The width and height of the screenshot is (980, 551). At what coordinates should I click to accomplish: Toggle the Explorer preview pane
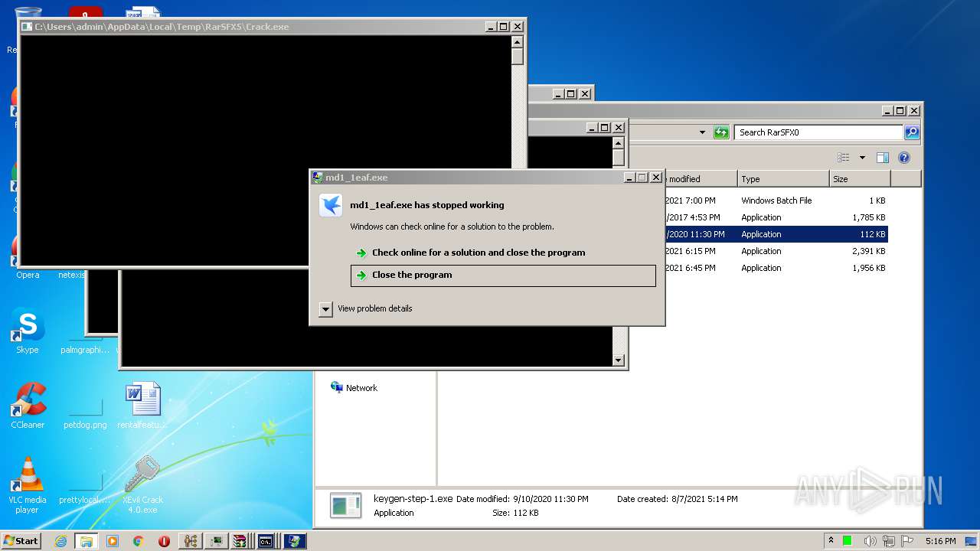click(x=883, y=158)
